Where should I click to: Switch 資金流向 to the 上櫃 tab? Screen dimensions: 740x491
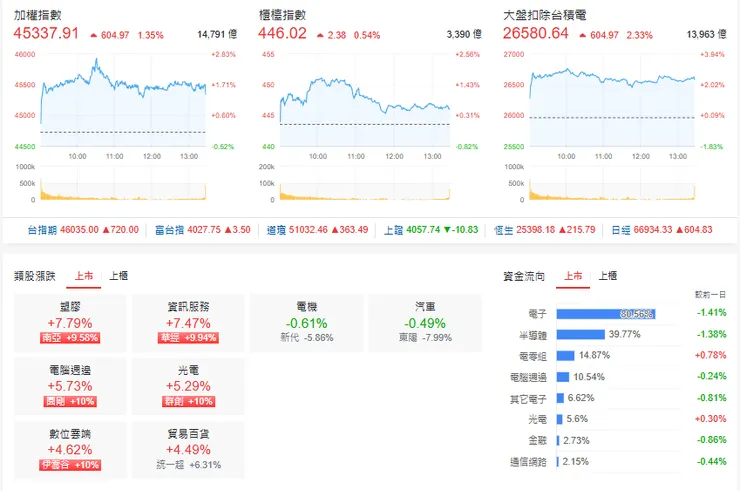coord(608,276)
